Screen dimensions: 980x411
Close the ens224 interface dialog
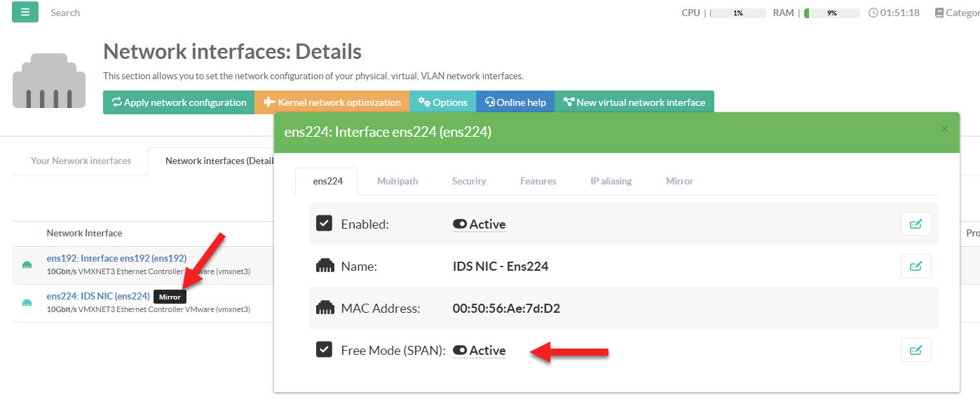944,129
